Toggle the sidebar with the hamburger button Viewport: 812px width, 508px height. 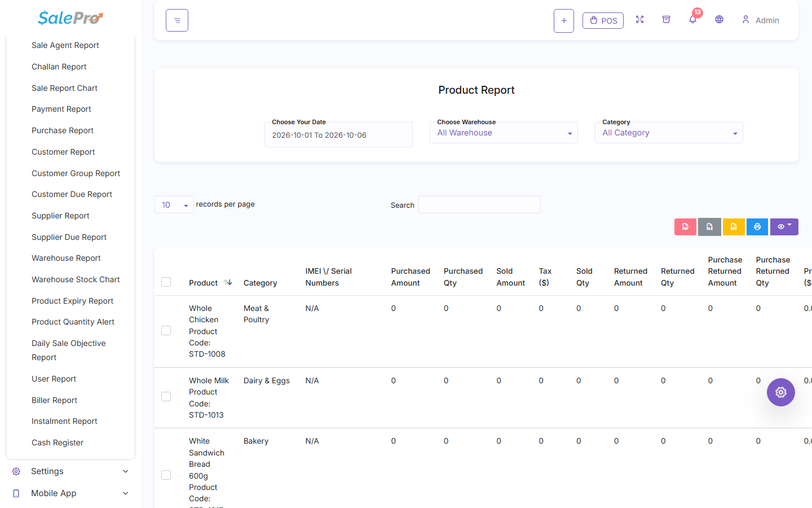click(177, 20)
